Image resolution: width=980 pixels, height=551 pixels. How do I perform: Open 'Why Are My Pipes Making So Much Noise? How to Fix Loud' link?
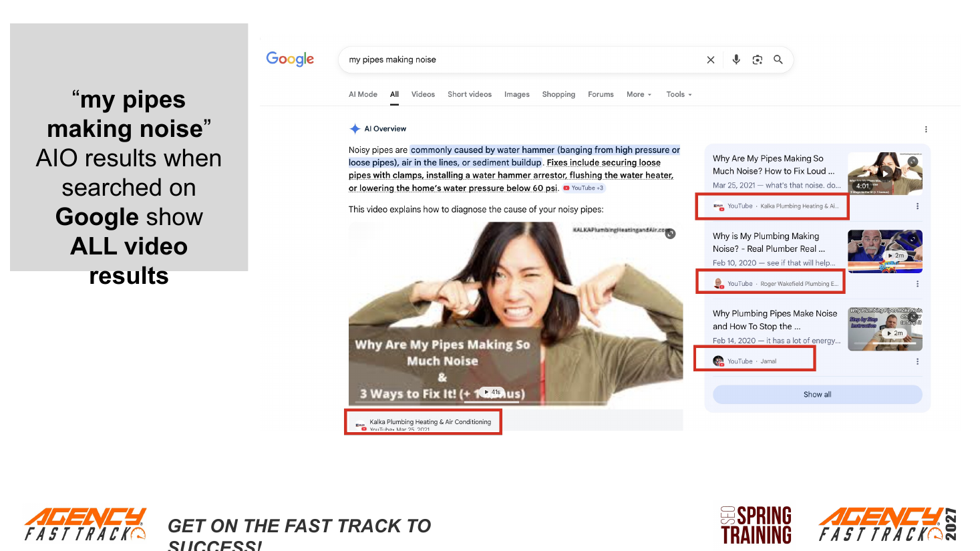(x=774, y=165)
